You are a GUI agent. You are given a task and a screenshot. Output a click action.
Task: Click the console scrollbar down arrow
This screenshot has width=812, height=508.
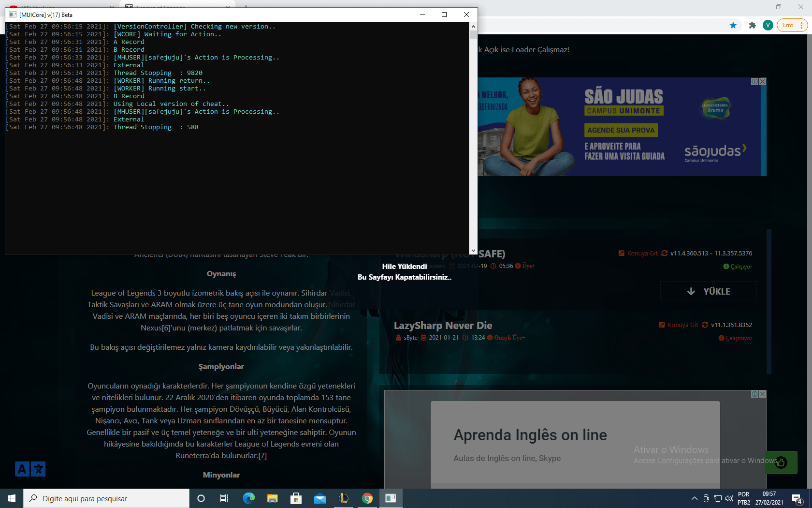[473, 251]
